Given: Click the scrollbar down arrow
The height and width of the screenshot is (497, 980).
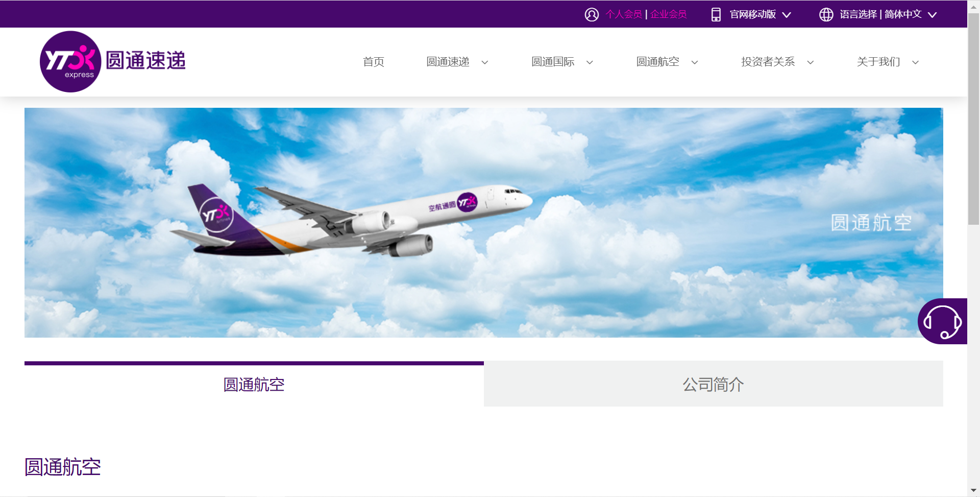Looking at the screenshot, I should pyautogui.click(x=973, y=491).
